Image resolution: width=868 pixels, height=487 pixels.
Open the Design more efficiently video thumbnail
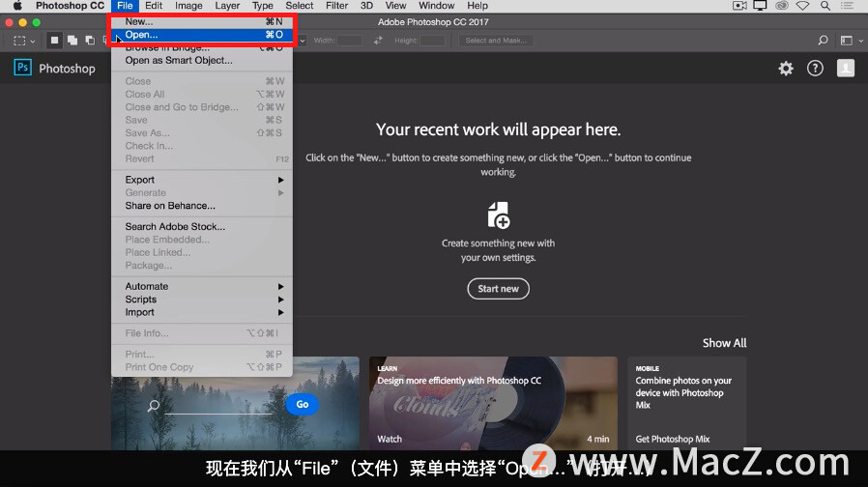click(x=493, y=403)
